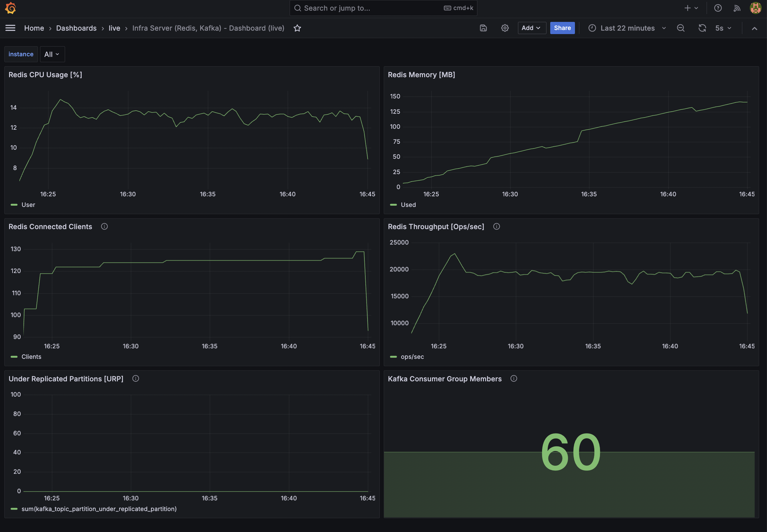Go to the live folder breadcrumb

tap(114, 28)
